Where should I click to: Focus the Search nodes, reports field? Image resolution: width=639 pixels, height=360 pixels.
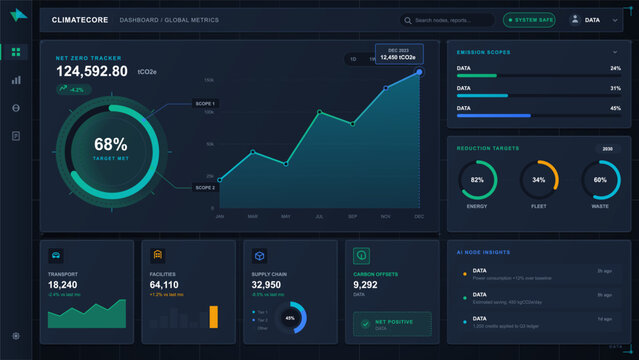click(447, 20)
